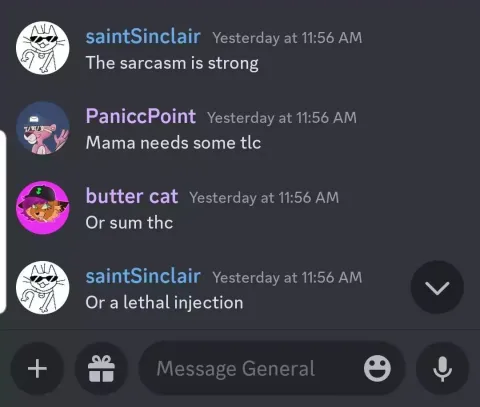
Task: Select the message "The sarcasm is strong"
Action: pyautogui.click(x=172, y=63)
